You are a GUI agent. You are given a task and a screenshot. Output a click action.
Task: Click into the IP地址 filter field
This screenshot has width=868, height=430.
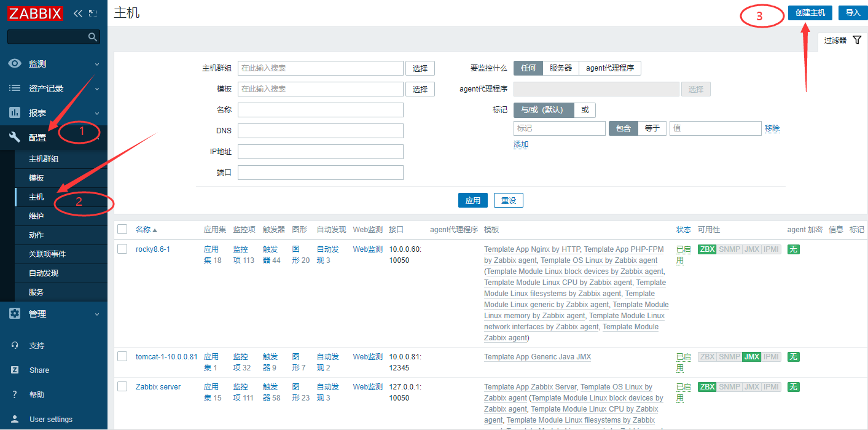321,152
